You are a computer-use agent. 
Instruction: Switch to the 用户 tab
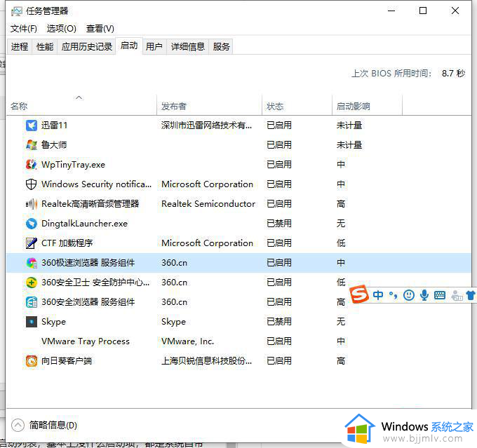pos(154,46)
